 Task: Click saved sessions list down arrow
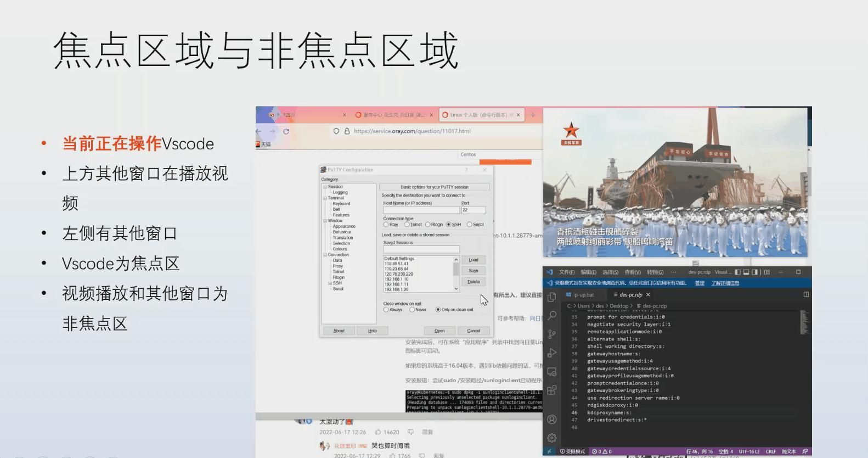(456, 289)
